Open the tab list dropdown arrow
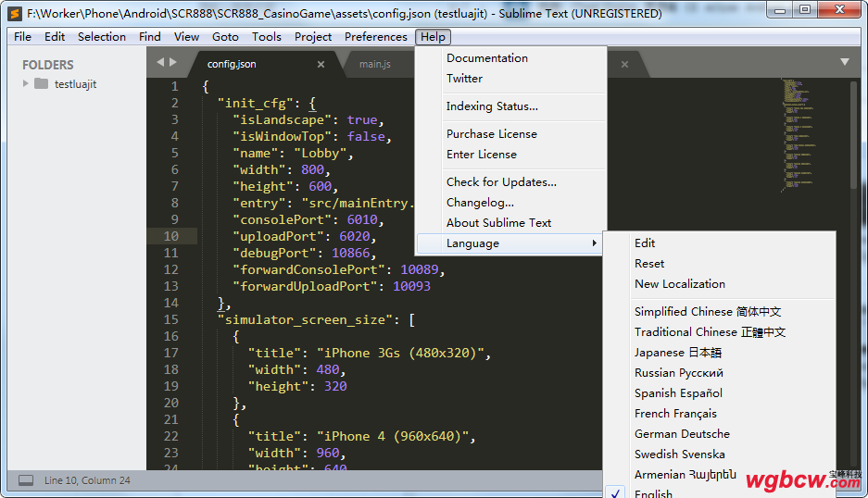Screen dimensions: 868x498 (844, 62)
